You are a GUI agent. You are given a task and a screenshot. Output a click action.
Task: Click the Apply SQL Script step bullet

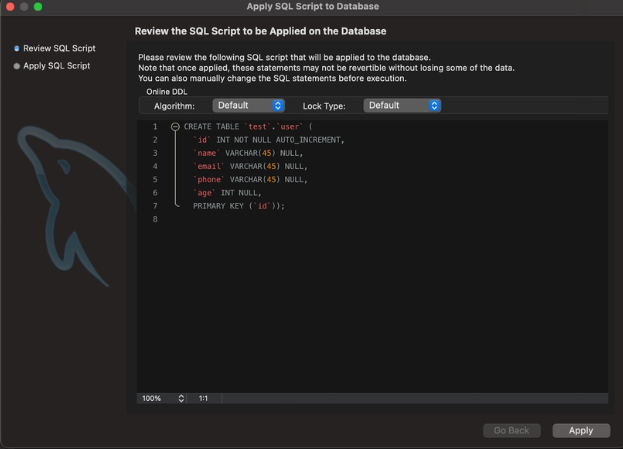[16, 66]
